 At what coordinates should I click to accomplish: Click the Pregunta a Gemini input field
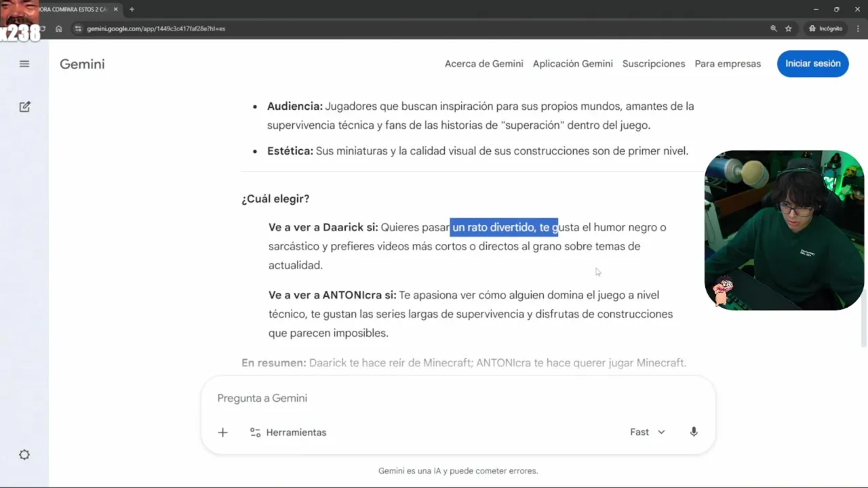pos(458,398)
